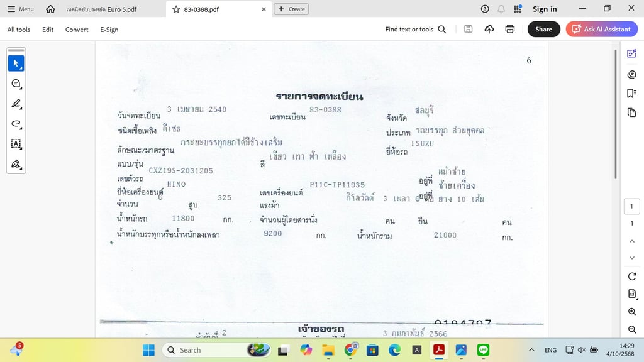Open the bookmarks panel

(631, 94)
